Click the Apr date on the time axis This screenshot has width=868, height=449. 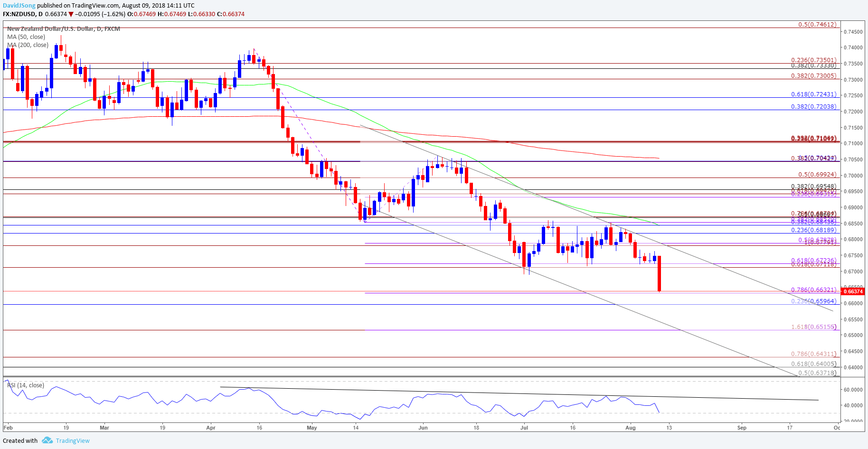(x=211, y=428)
